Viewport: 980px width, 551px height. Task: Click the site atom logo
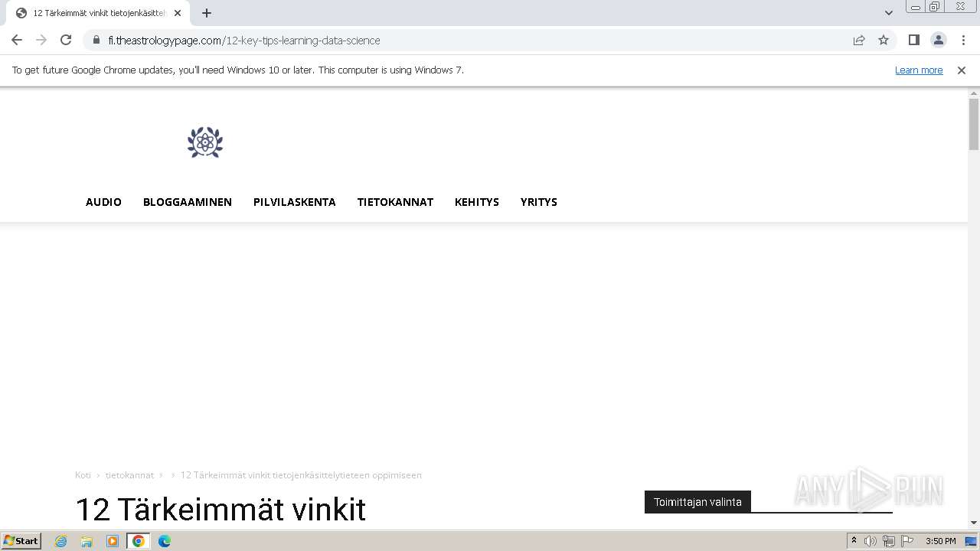click(205, 142)
